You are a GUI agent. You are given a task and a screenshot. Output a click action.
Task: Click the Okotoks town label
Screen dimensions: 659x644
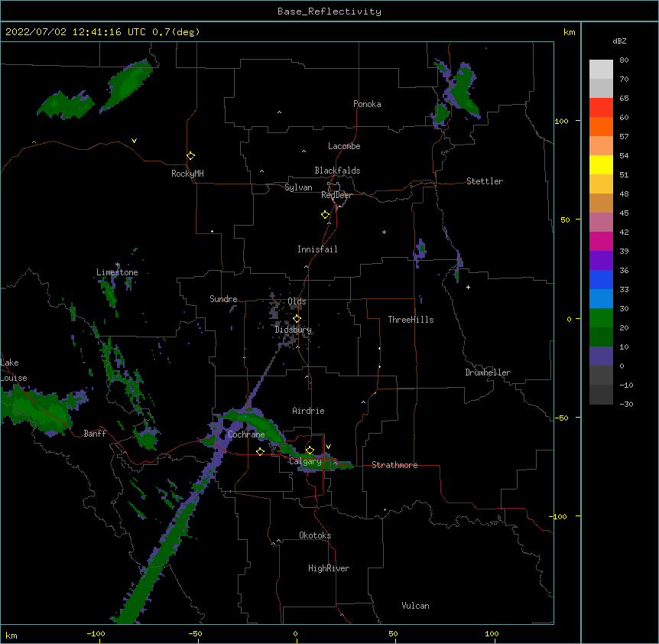pyautogui.click(x=315, y=535)
